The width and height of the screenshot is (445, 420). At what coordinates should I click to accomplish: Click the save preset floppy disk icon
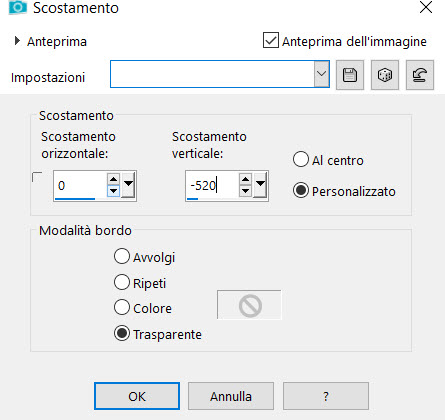(x=350, y=75)
